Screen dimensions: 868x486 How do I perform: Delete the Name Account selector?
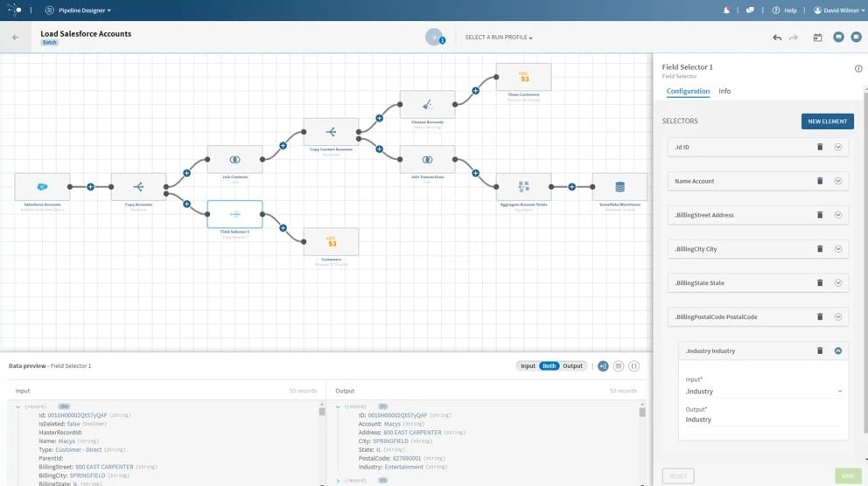coord(820,181)
